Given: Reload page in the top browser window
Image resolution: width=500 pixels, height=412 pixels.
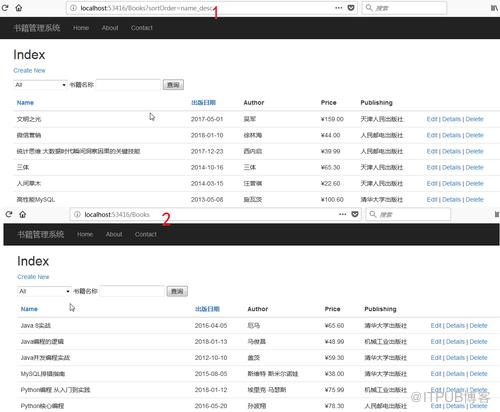Looking at the screenshot, I should pos(5,8).
